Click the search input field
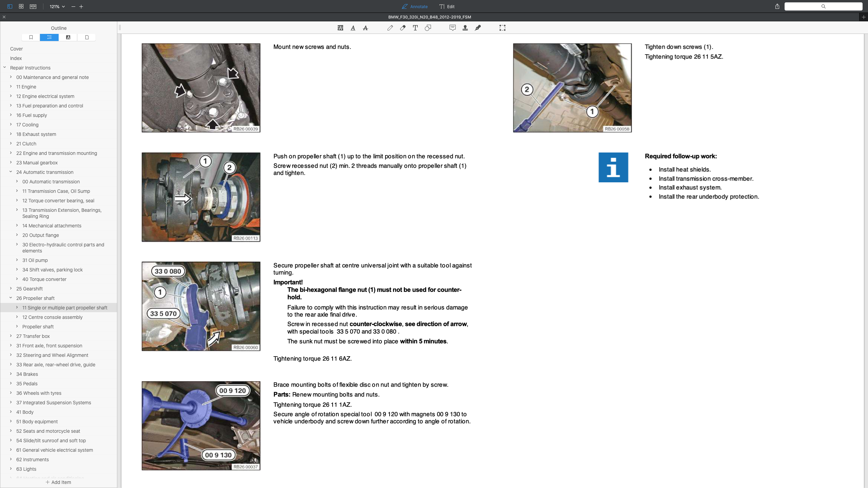The width and height of the screenshot is (868, 488). click(x=823, y=6)
